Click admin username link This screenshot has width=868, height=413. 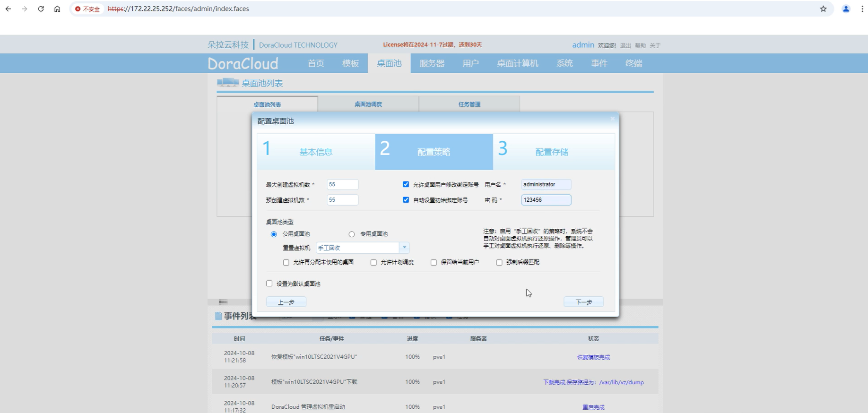tap(583, 45)
